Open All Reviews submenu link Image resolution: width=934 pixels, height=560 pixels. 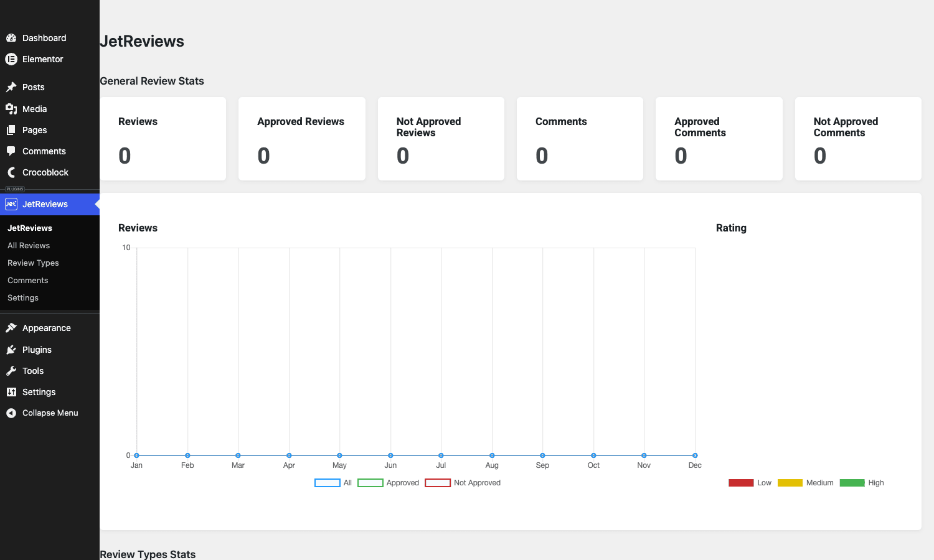point(29,246)
